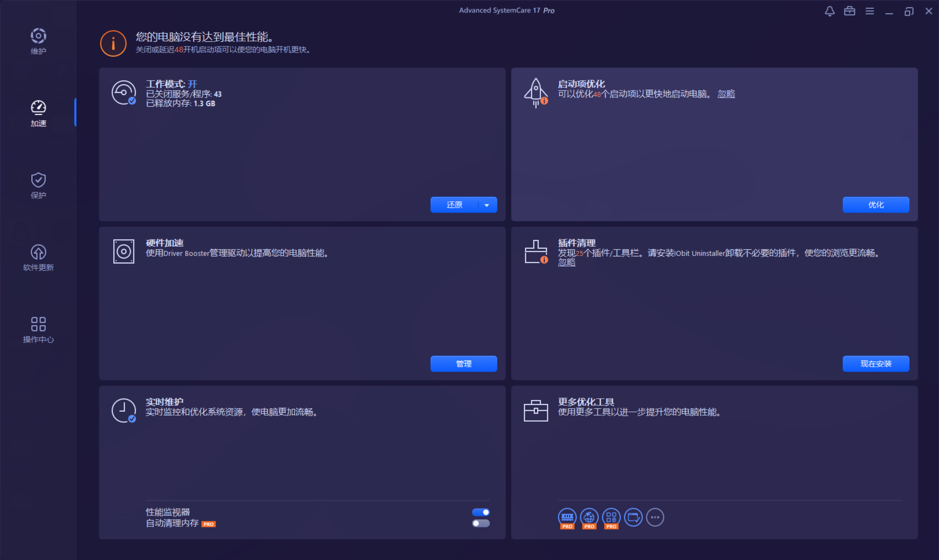Click the 优化 startup button

coord(876,205)
